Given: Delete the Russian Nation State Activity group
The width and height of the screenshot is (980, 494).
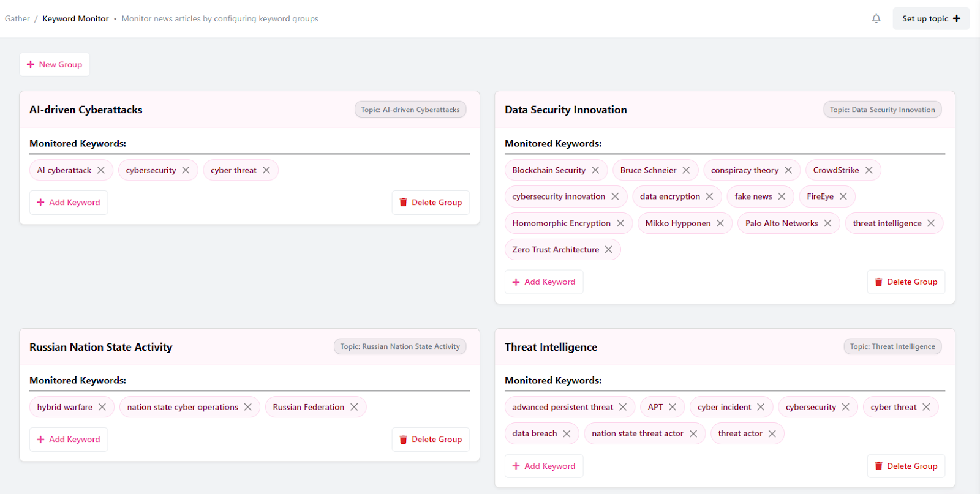Looking at the screenshot, I should pos(431,440).
